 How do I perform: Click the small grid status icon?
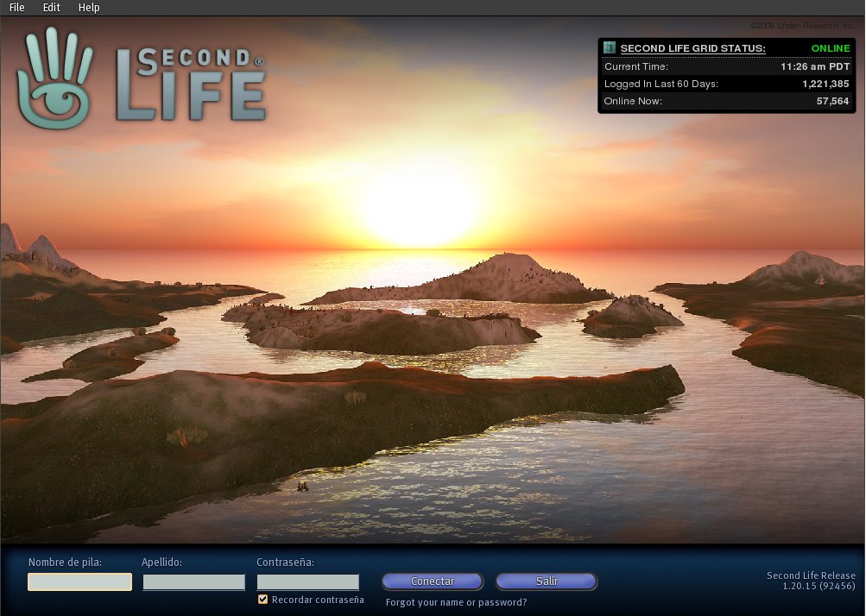[610, 48]
